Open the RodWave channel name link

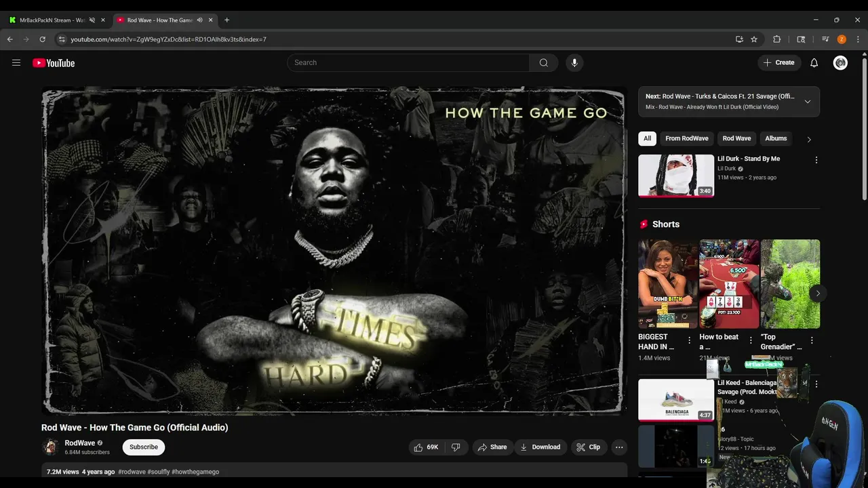(x=79, y=443)
